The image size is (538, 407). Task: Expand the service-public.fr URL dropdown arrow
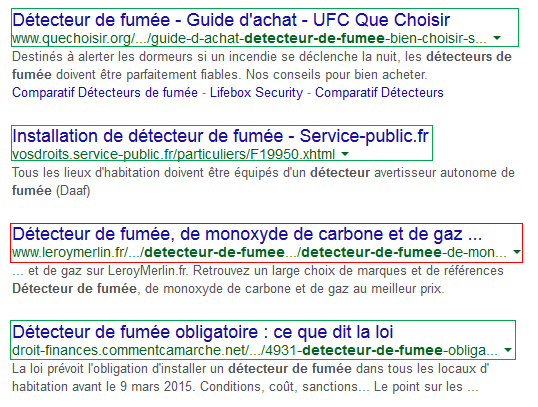pyautogui.click(x=345, y=154)
